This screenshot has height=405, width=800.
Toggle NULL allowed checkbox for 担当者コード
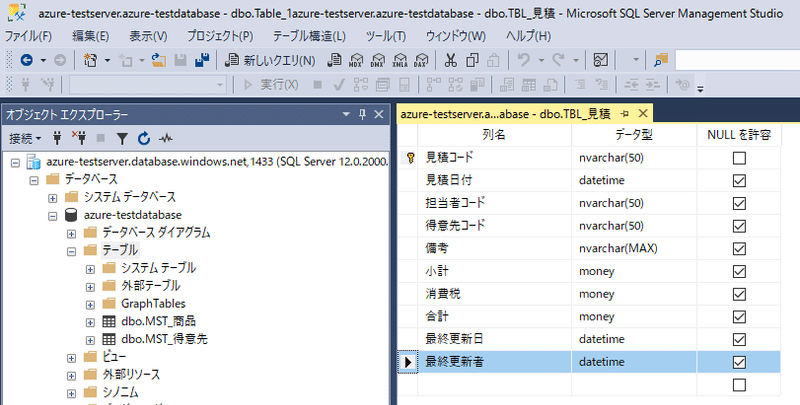(x=739, y=204)
